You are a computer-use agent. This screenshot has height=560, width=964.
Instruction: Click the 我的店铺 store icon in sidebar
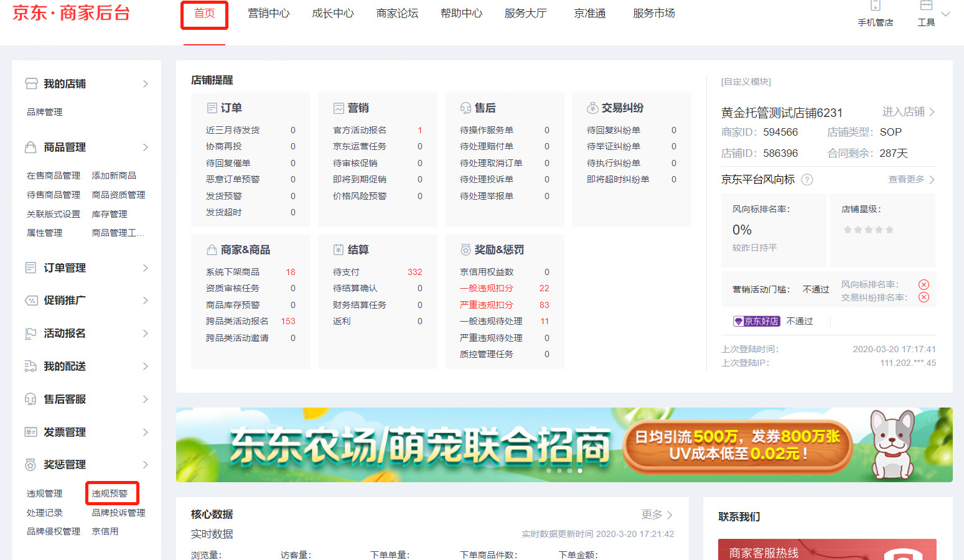pos(31,83)
